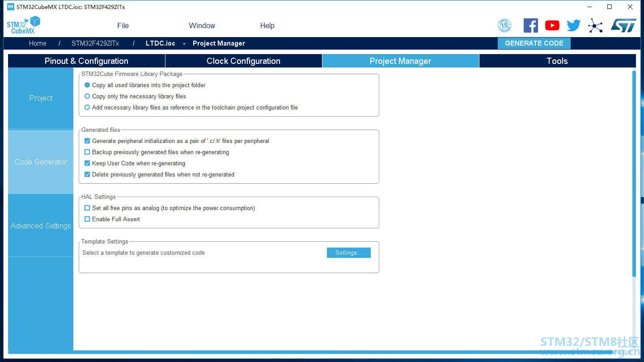Select Add necessary library files as reference

[87, 107]
